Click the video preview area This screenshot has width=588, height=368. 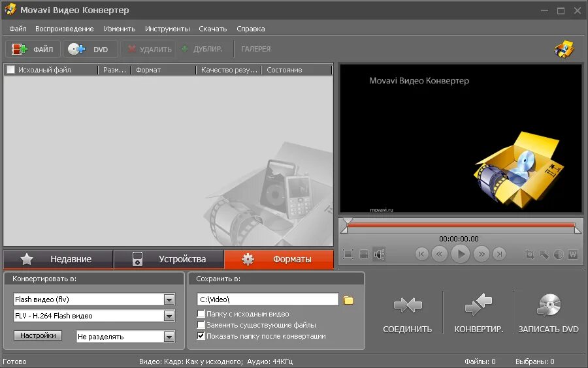click(x=461, y=138)
